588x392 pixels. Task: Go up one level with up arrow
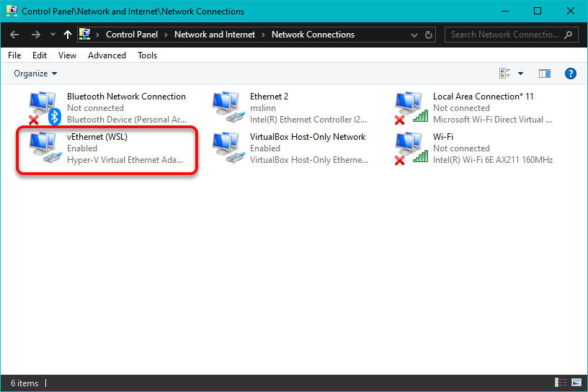tap(68, 35)
